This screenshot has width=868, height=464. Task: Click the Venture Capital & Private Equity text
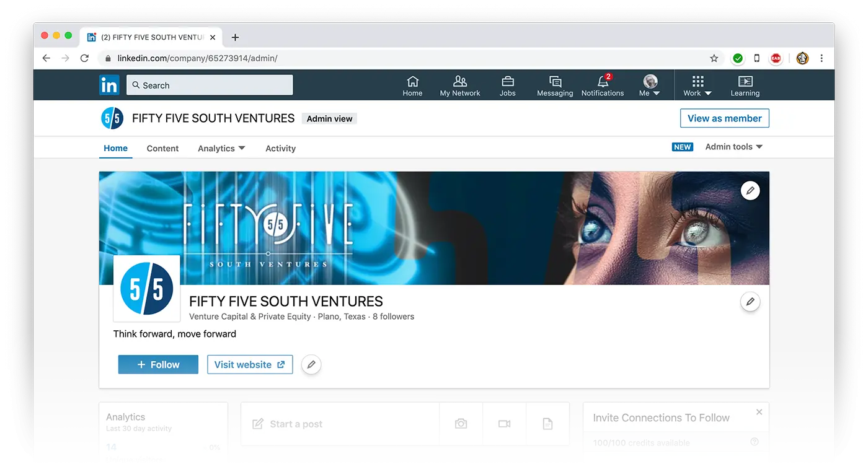(x=250, y=316)
